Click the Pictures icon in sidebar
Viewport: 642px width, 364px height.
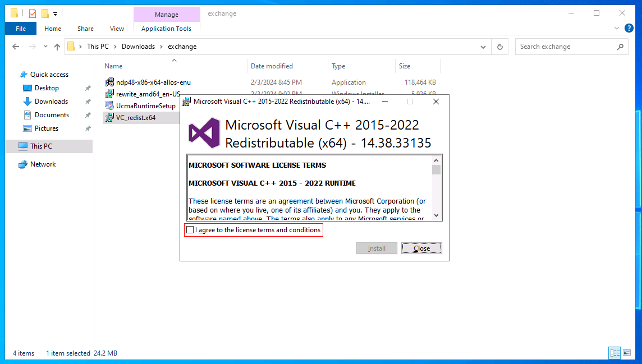tap(27, 128)
